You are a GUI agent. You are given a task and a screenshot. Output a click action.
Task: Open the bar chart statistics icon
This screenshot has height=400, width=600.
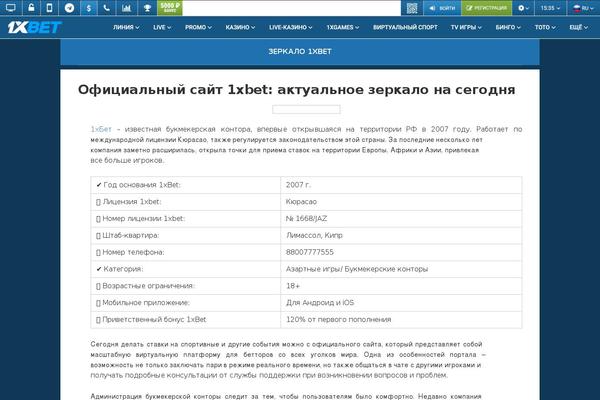click(126, 8)
